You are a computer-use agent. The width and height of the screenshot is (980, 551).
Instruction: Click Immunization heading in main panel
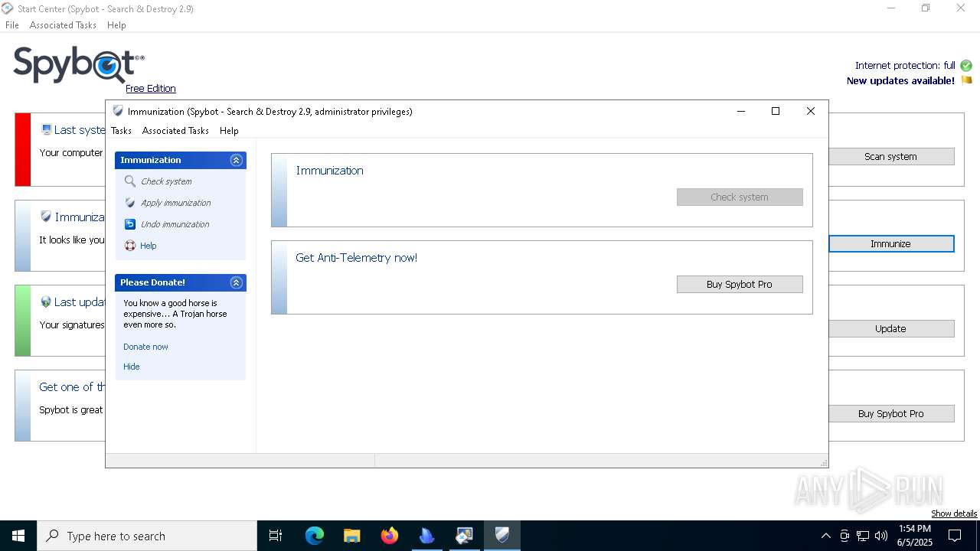pos(330,171)
